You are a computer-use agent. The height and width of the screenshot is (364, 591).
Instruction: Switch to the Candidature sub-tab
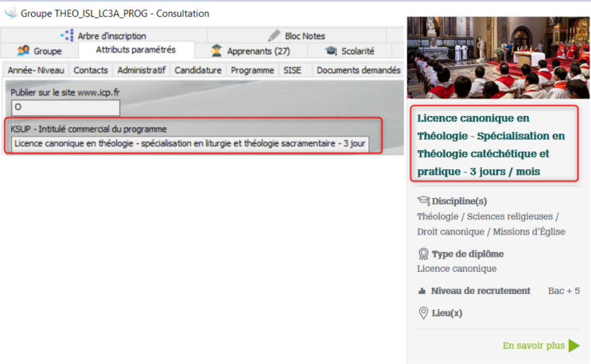pyautogui.click(x=198, y=70)
